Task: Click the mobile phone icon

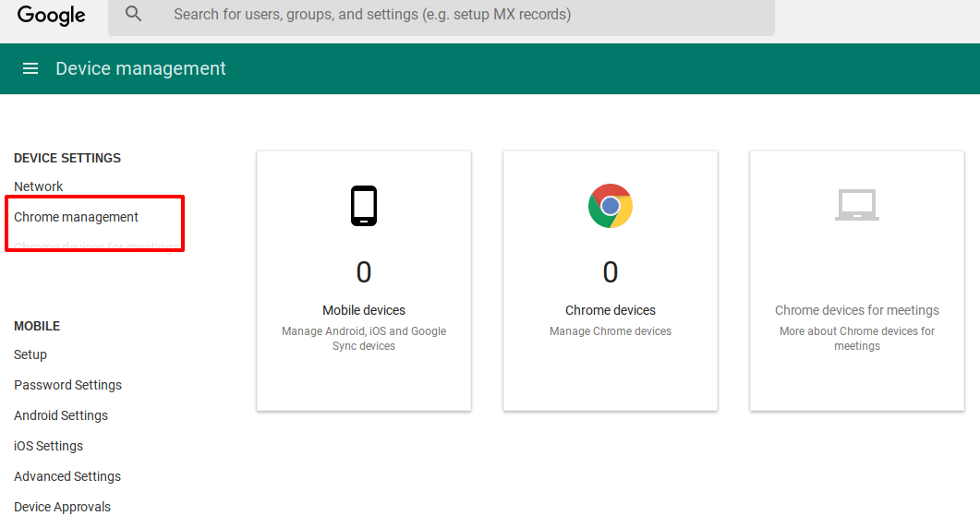Action: tap(364, 206)
